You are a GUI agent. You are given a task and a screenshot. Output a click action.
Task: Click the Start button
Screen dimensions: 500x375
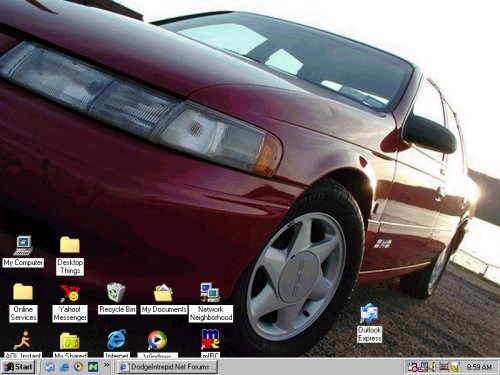click(x=18, y=367)
